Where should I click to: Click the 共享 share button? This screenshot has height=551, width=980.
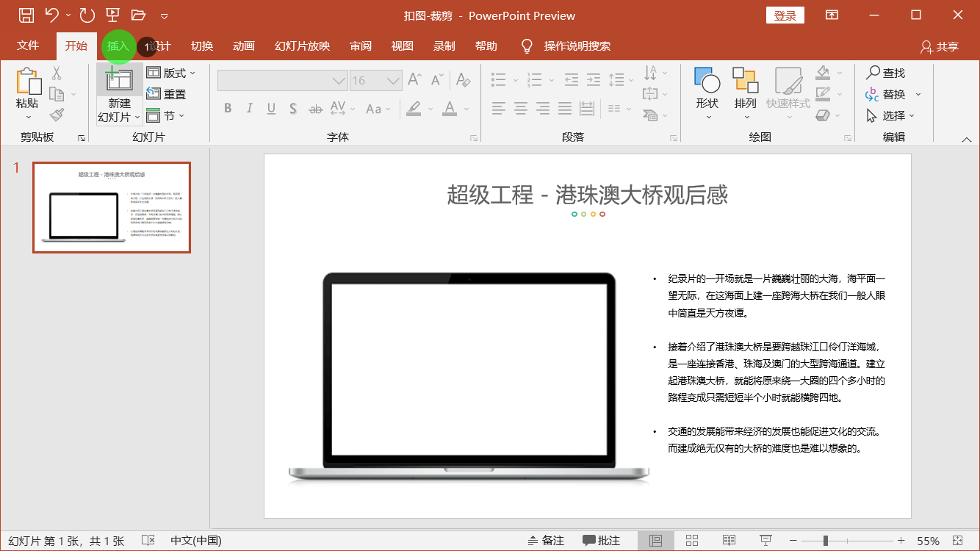[940, 46]
